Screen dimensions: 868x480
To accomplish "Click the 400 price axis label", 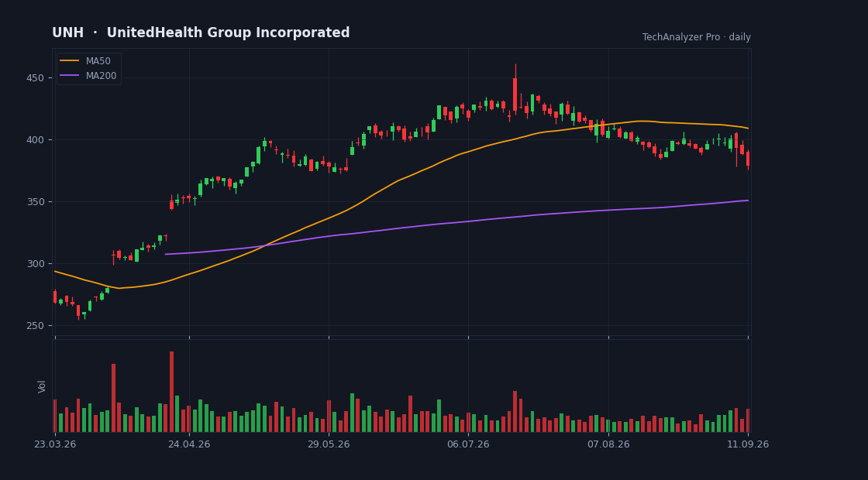I will tap(35, 140).
